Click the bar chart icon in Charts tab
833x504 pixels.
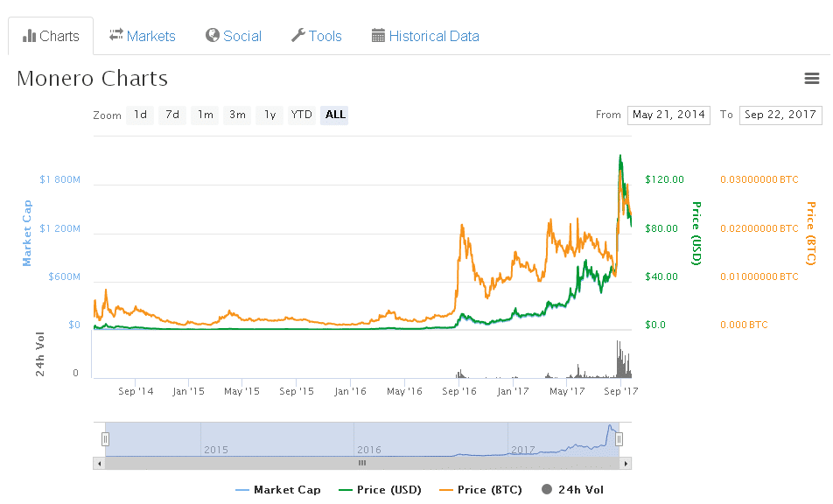29,36
